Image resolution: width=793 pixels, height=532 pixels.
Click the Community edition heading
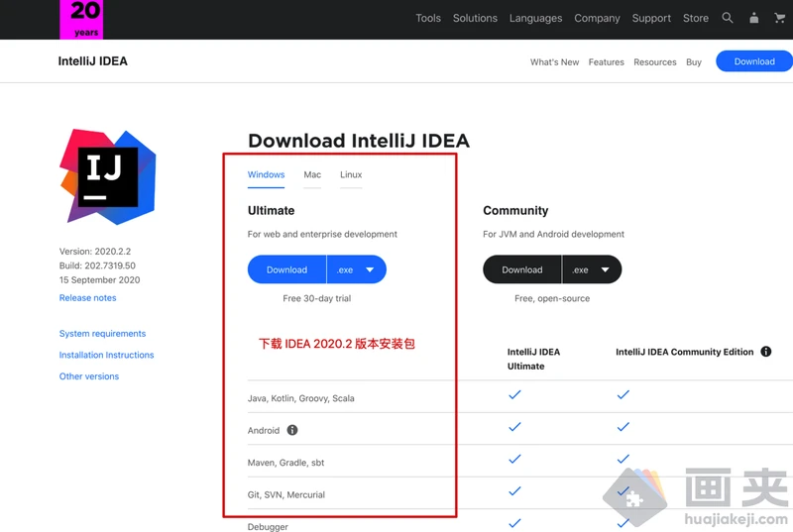pos(515,211)
